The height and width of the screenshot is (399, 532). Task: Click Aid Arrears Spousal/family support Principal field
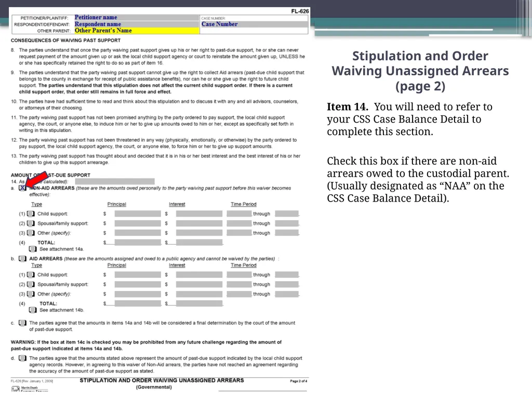point(138,284)
